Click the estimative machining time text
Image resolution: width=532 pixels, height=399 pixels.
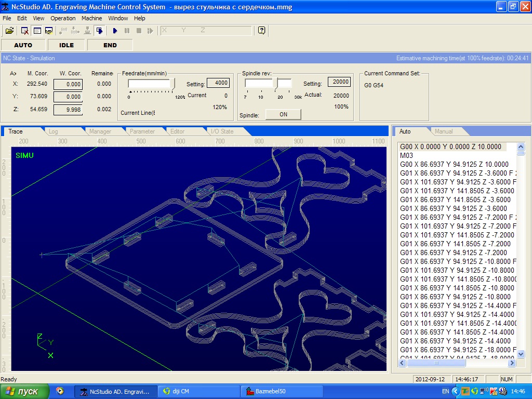point(462,58)
